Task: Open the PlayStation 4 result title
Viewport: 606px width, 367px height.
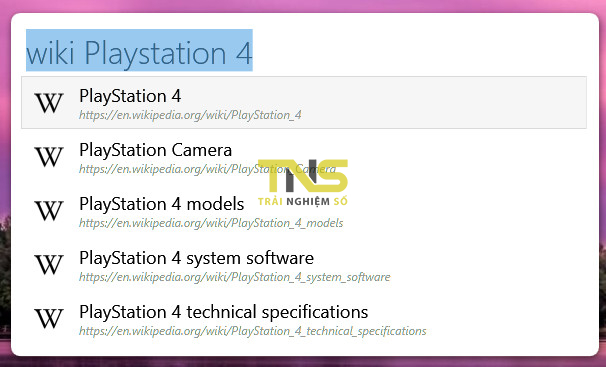Action: click(130, 96)
